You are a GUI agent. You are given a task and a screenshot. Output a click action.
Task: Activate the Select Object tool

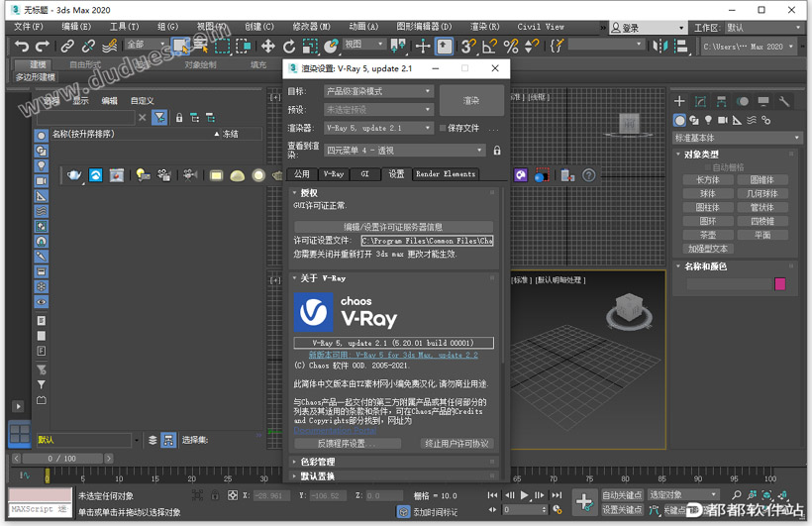[x=181, y=47]
